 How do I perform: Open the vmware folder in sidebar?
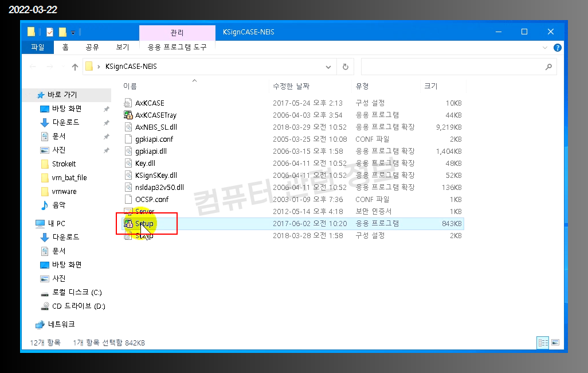pos(64,191)
